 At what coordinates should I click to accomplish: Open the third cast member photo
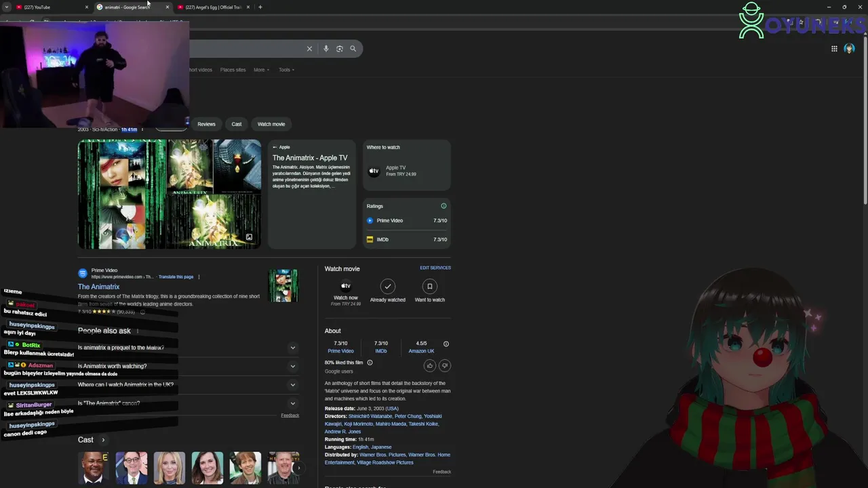coord(170,468)
